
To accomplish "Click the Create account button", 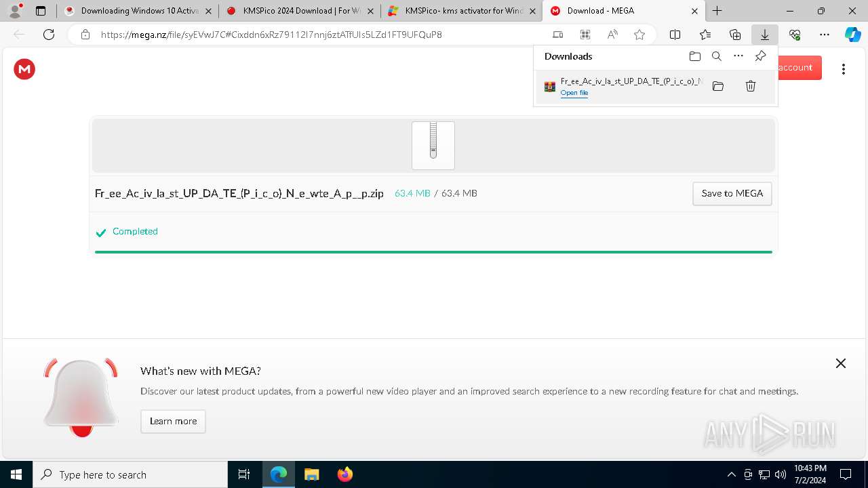I will pyautogui.click(x=800, y=68).
